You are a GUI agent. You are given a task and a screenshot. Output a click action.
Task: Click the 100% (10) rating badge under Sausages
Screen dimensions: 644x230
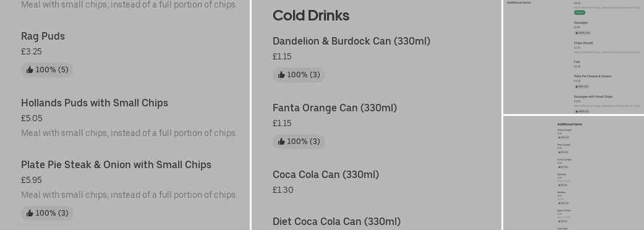click(582, 33)
